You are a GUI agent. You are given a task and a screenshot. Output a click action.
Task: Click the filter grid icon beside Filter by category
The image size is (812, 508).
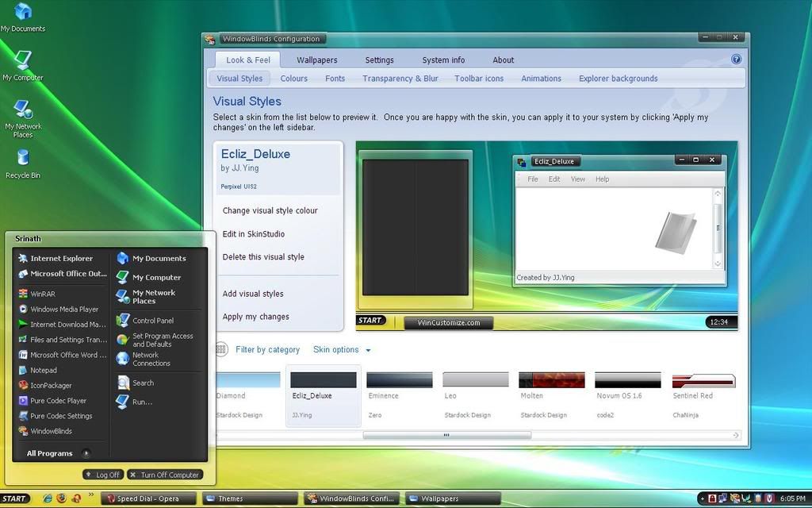pos(221,349)
